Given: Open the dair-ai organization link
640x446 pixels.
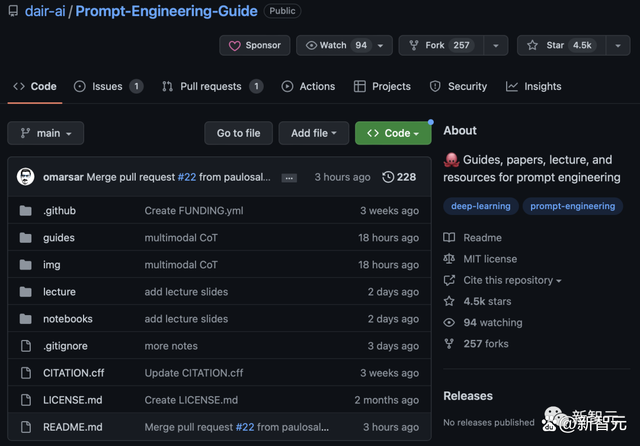Looking at the screenshot, I should [x=45, y=11].
